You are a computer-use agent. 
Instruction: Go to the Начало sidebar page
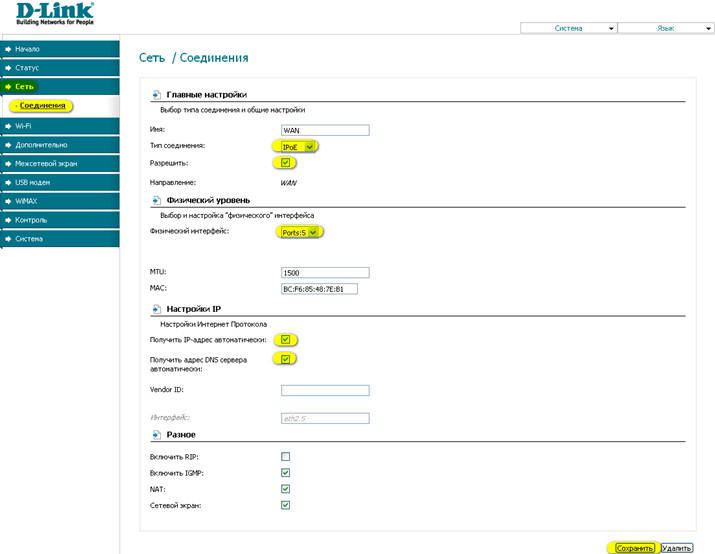pos(59,49)
